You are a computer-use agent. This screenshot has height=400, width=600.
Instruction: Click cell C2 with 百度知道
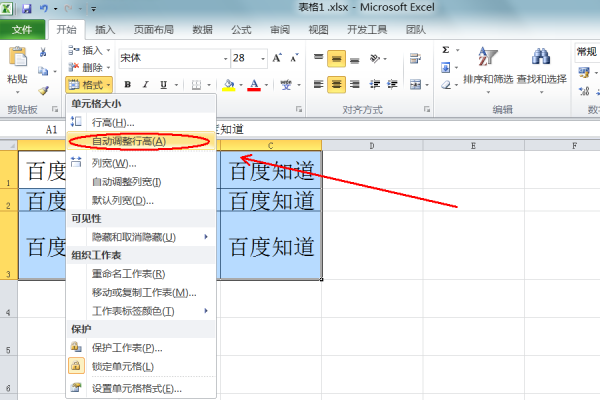(x=271, y=200)
